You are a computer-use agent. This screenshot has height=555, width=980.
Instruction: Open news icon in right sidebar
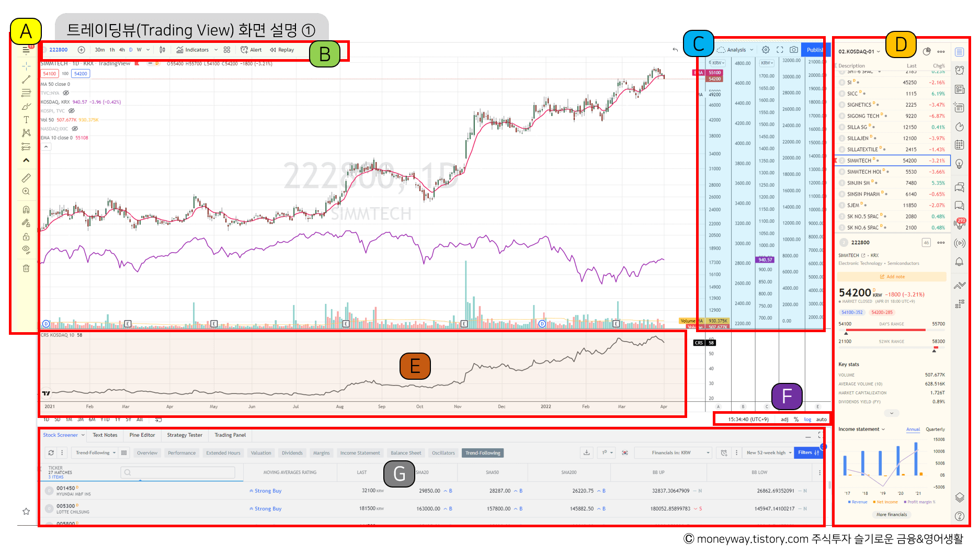[x=960, y=89]
